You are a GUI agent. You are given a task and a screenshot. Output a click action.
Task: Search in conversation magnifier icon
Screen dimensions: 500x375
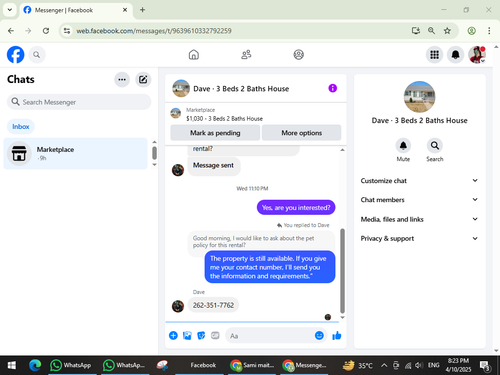coord(435,146)
